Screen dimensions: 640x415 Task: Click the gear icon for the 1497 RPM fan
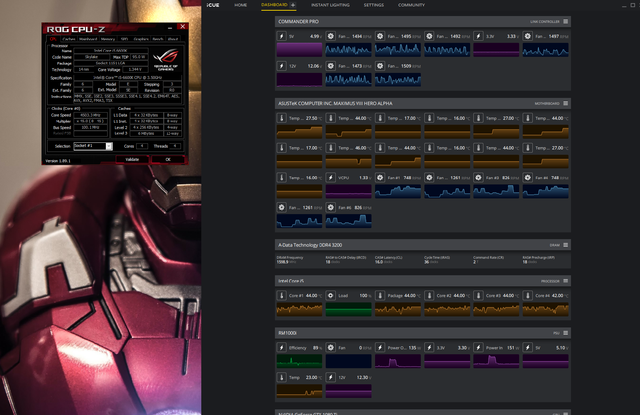click(x=527, y=36)
